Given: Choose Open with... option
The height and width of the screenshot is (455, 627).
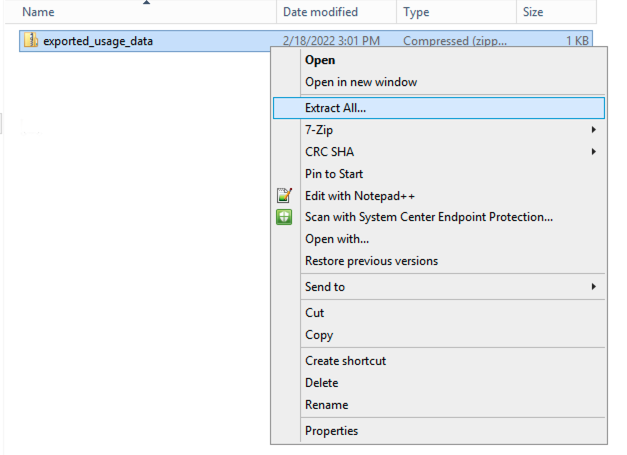Looking at the screenshot, I should tap(336, 239).
